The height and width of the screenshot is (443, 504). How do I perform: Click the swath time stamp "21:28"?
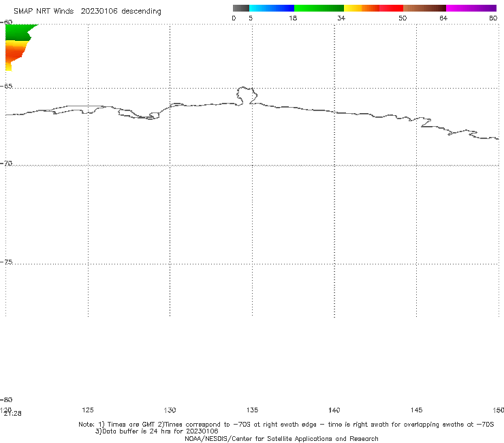[x=13, y=414]
